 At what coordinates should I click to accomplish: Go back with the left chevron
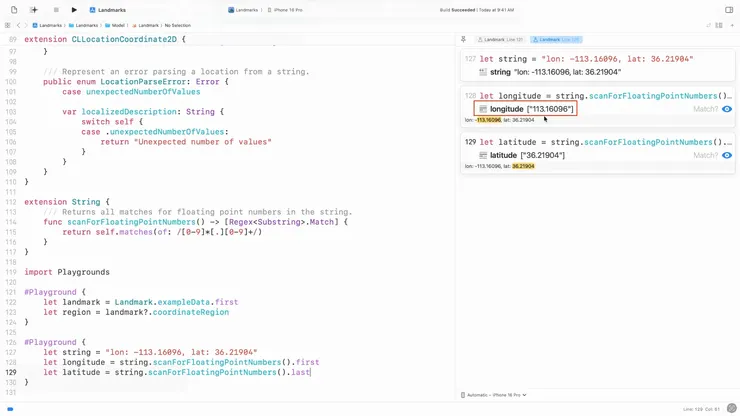18,25
